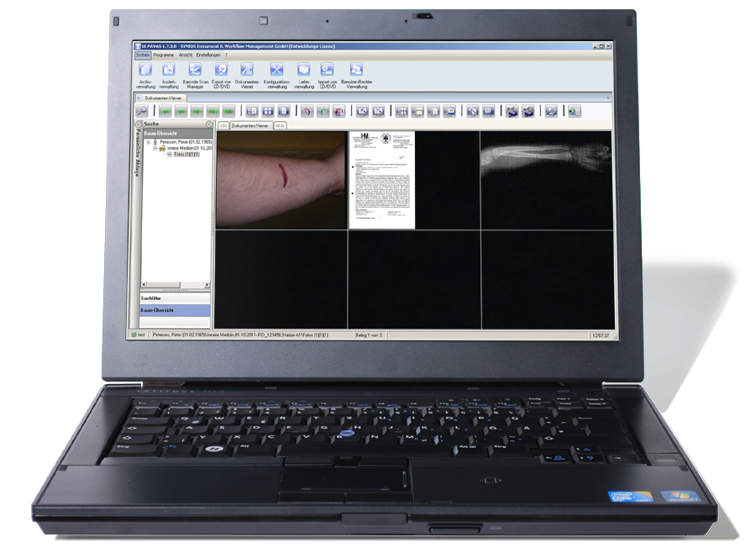Click the first zoom monitor toolbar button
The image size is (756, 548).
[x=363, y=112]
